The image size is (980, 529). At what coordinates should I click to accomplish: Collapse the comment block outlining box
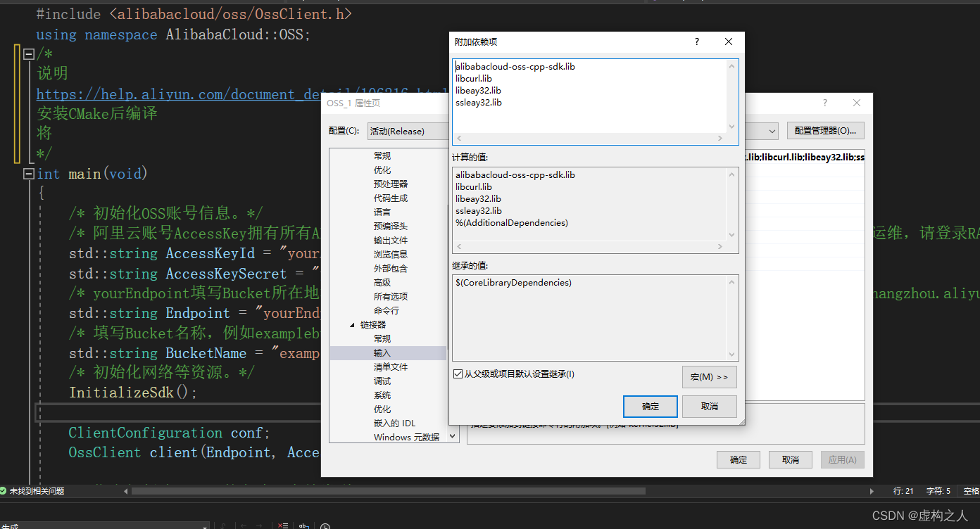coord(29,54)
